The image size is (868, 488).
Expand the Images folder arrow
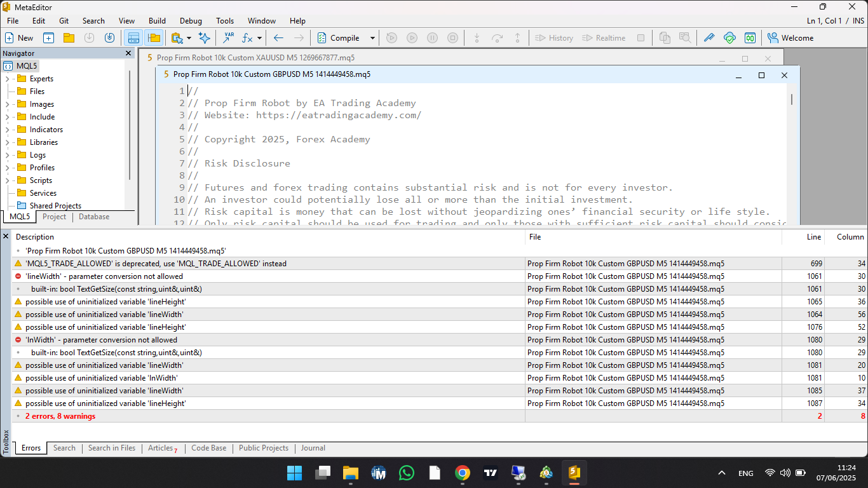(x=7, y=104)
